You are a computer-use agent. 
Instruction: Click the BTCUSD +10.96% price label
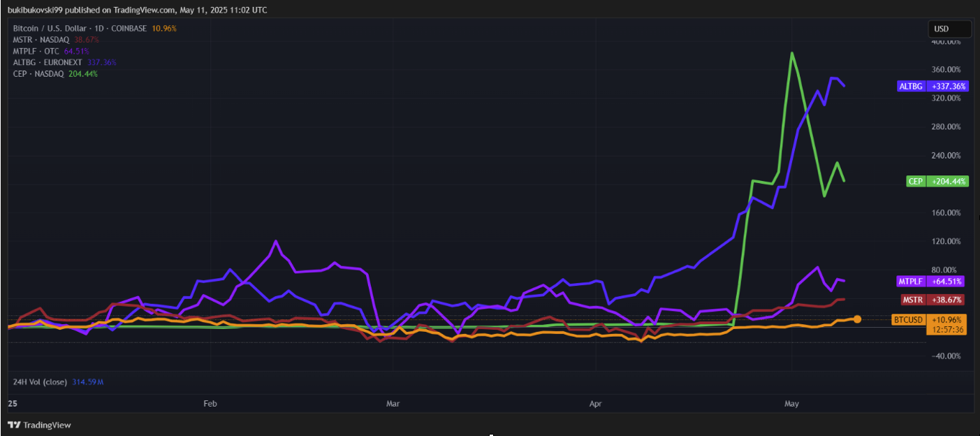coord(930,319)
